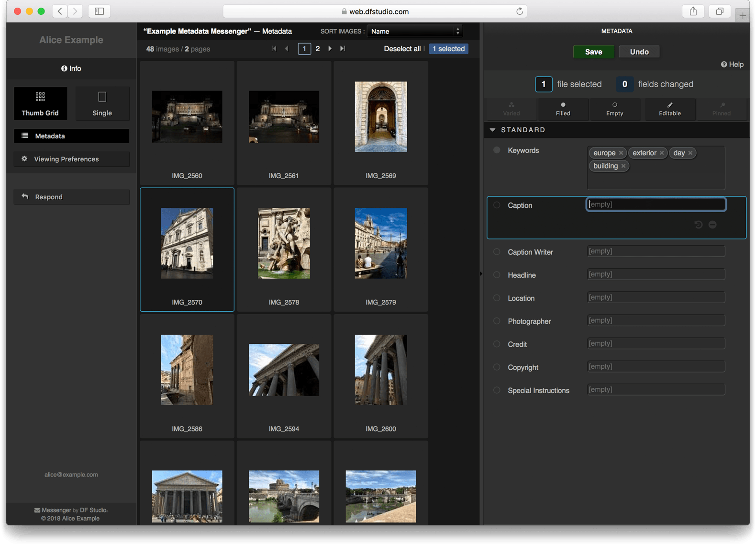Filter fields by Varied
Screen dimensions: 756x544
click(x=511, y=109)
